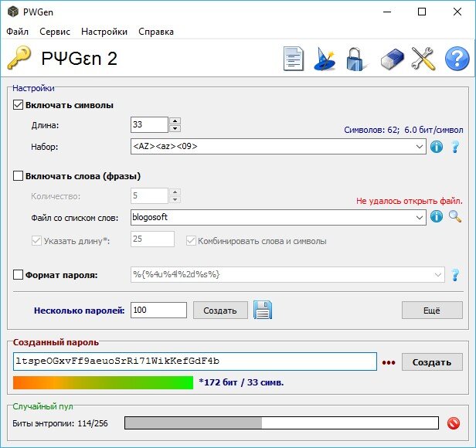Click the password strength color bar
The width and height of the screenshot is (476, 448).
[103, 382]
